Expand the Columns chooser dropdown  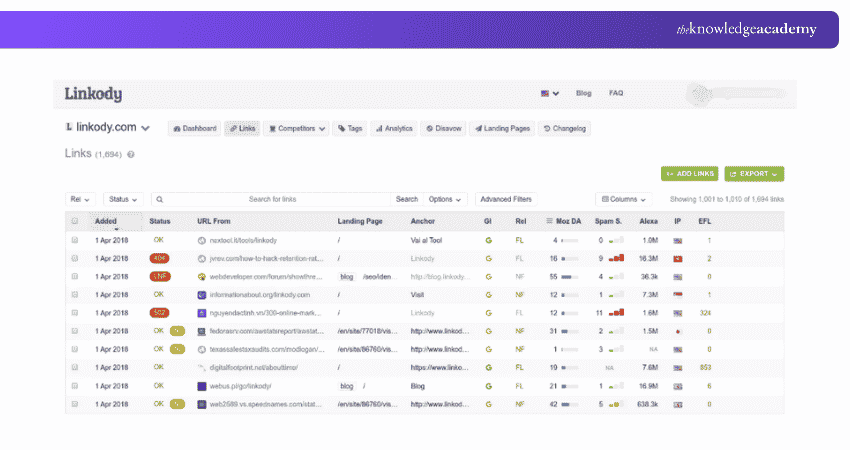623,200
